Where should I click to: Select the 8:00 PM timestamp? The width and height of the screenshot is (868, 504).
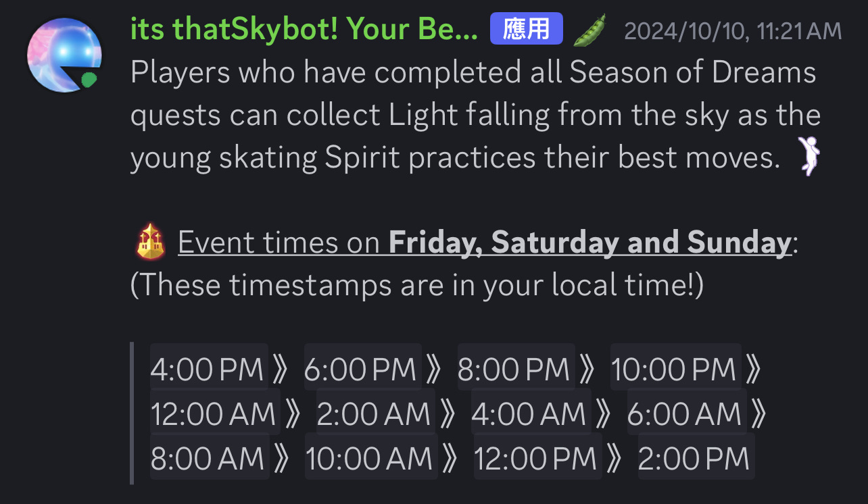click(x=516, y=368)
